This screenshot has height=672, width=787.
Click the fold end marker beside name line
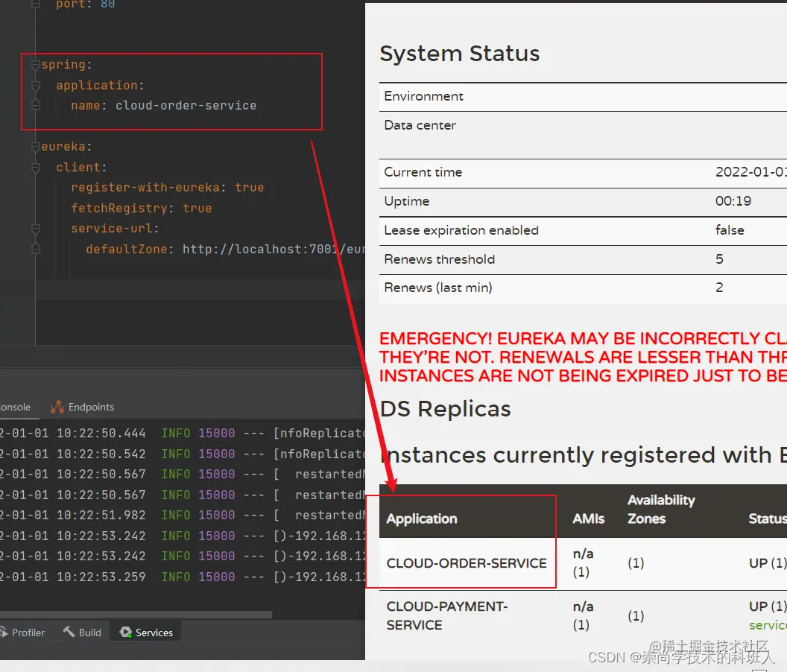pos(36,105)
